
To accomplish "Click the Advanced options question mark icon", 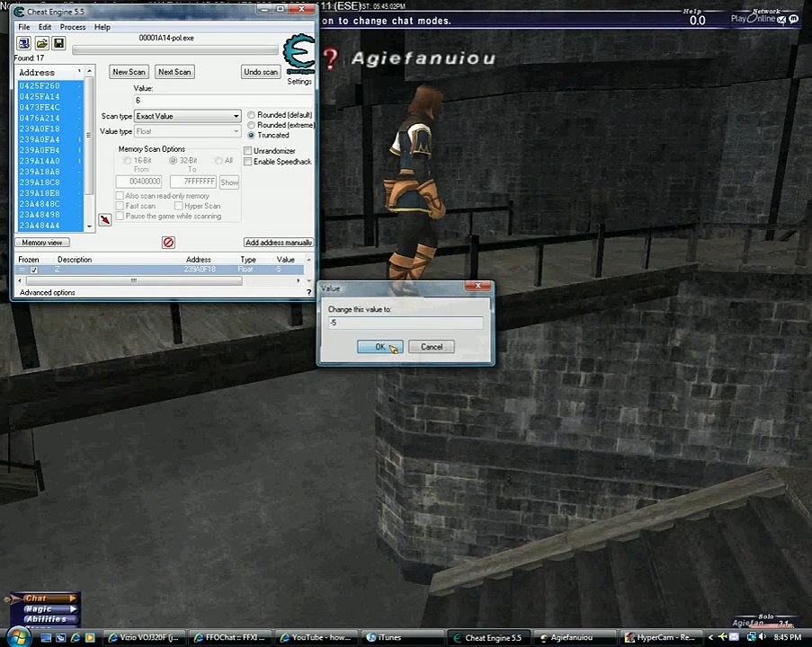I will [x=308, y=292].
